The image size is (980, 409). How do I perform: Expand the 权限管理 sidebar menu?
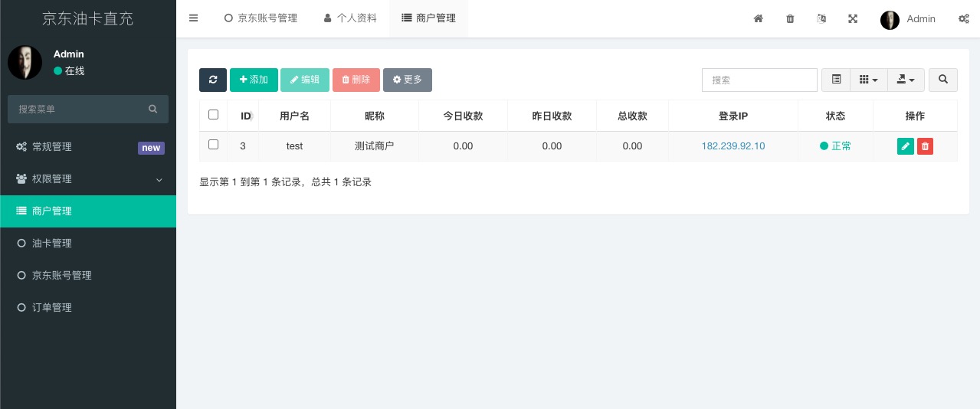click(x=88, y=179)
